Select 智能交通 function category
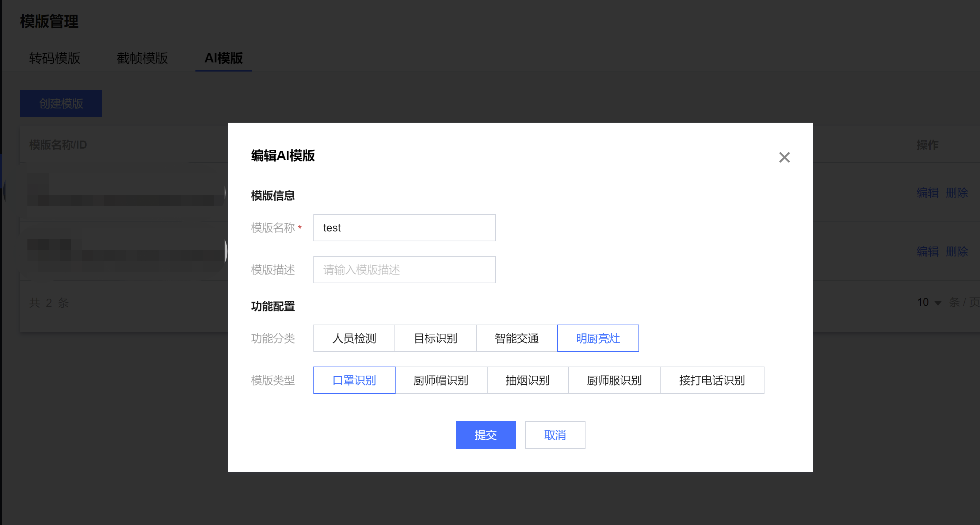This screenshot has width=980, height=525. [x=516, y=338]
